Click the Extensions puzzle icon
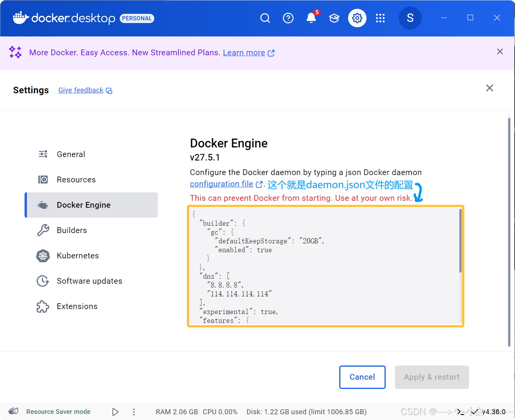The image size is (515, 420). pos(43,306)
